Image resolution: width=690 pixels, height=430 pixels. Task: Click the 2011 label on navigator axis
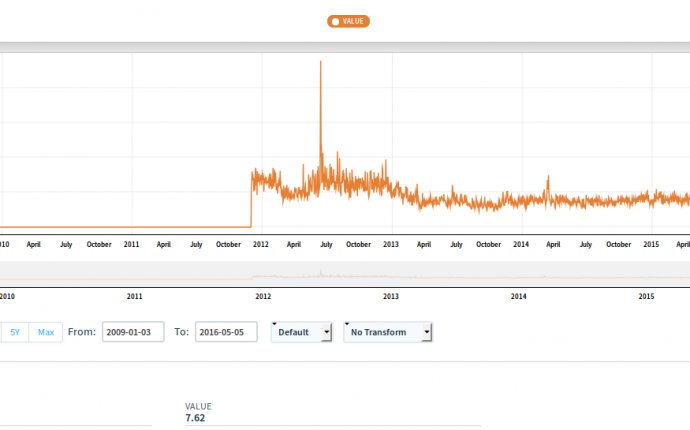coord(135,296)
